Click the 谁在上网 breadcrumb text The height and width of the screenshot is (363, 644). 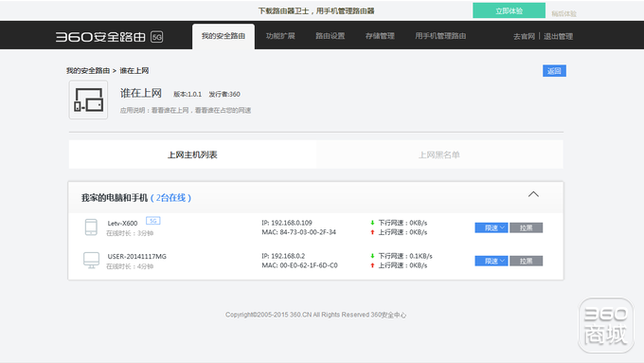[134, 71]
